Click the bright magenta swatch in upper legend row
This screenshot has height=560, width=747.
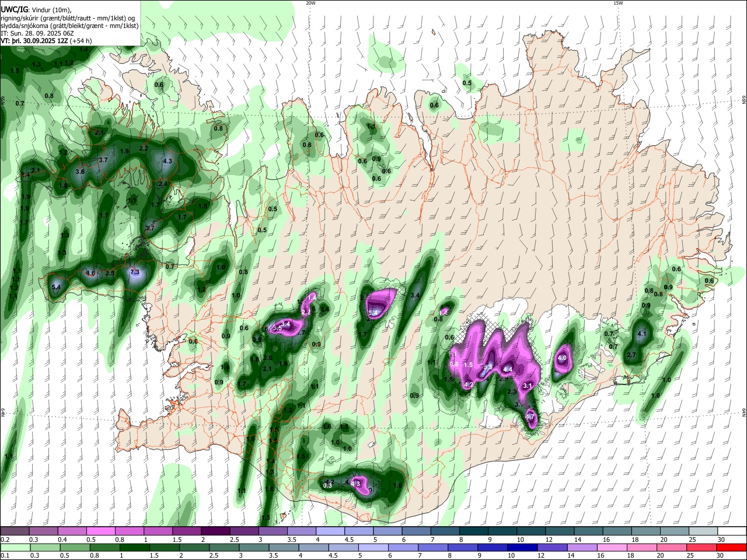pos(100,531)
